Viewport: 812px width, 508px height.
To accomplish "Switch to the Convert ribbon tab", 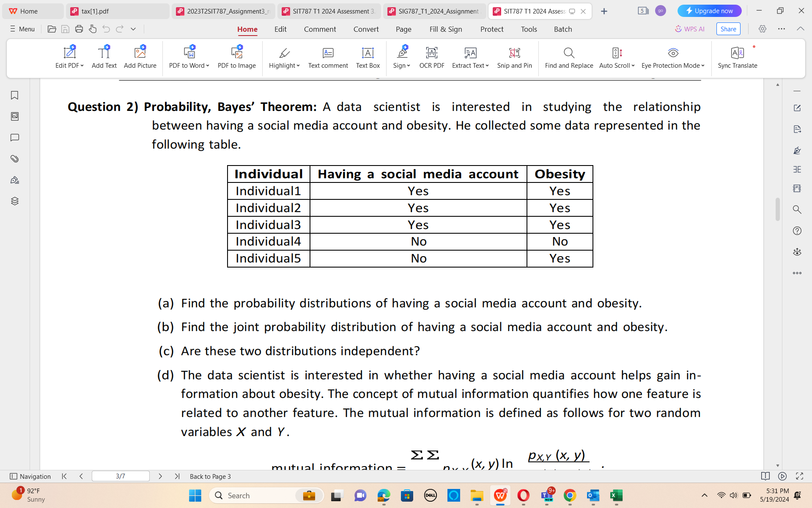I will click(x=366, y=29).
